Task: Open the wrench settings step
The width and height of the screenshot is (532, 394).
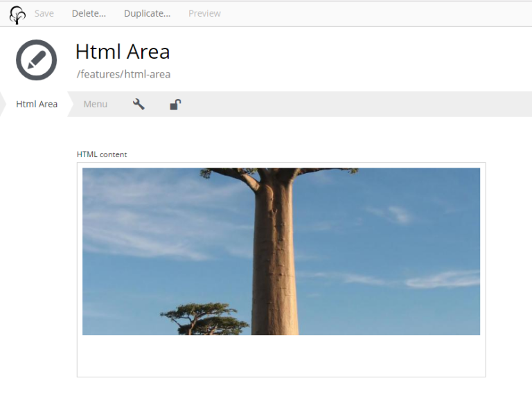Action: pyautogui.click(x=139, y=105)
